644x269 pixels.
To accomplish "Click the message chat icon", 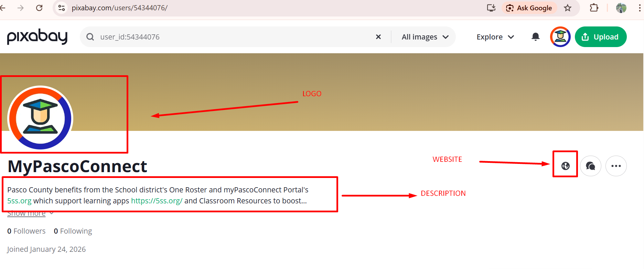I will [590, 166].
